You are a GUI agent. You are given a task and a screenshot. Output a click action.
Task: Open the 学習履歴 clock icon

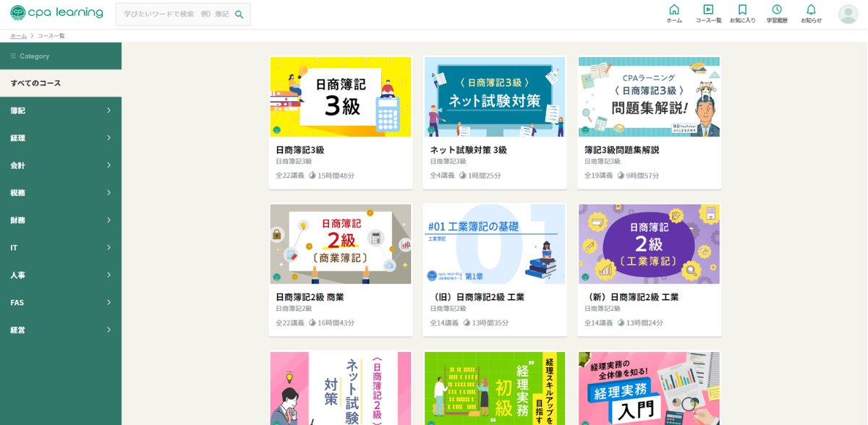coord(777,9)
